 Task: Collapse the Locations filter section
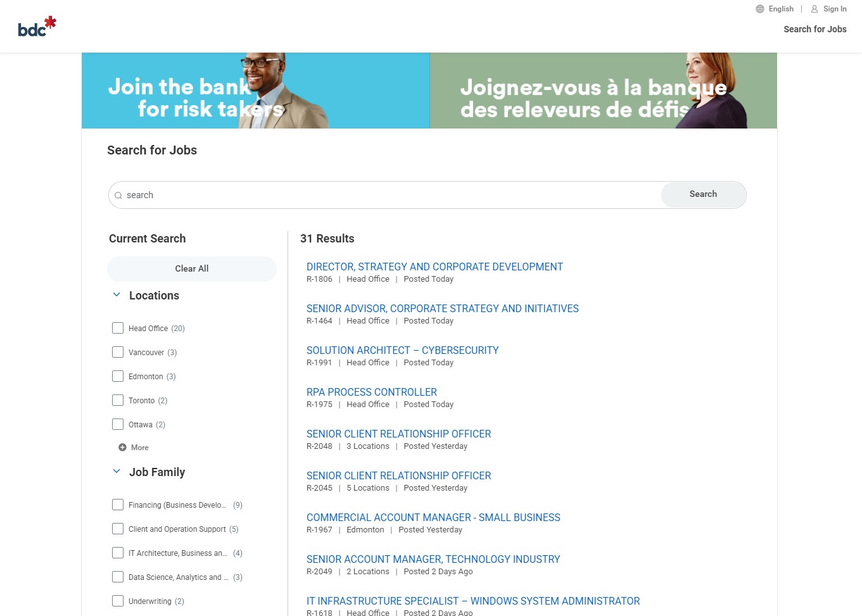point(117,295)
